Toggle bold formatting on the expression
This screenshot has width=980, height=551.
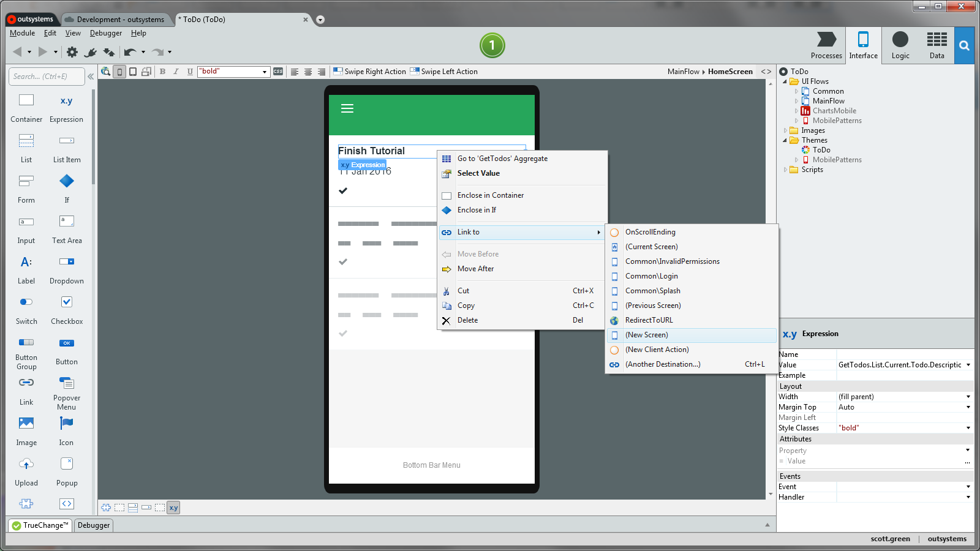click(x=162, y=72)
